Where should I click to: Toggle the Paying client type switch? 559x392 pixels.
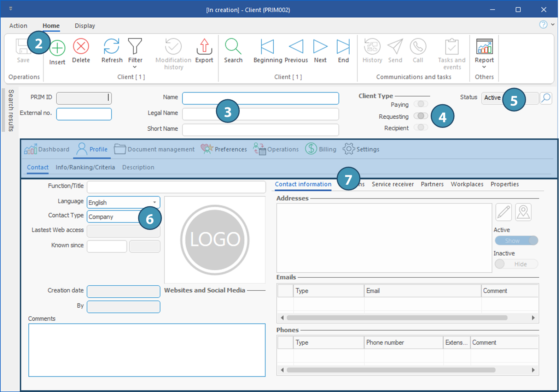coord(420,104)
